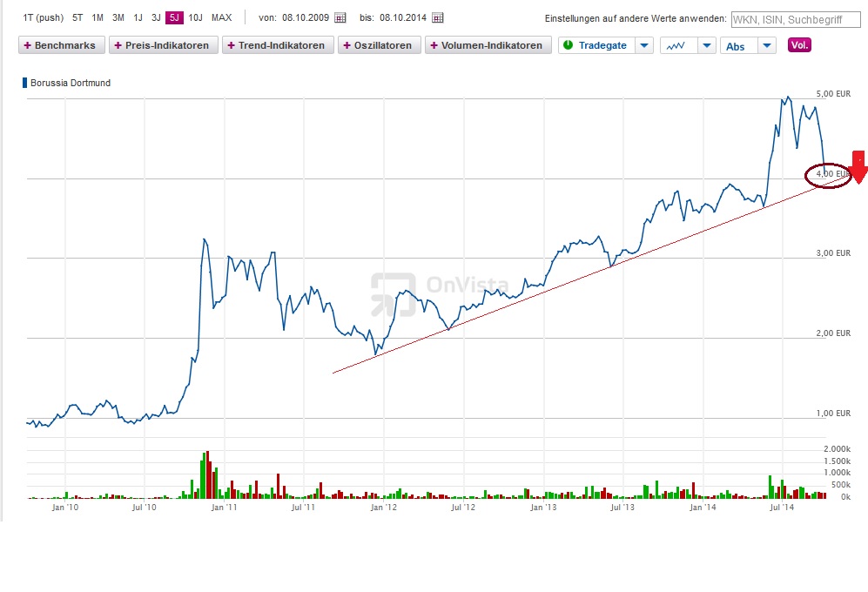Click the Jan '12 date axis label
The image size is (868, 592).
point(384,507)
